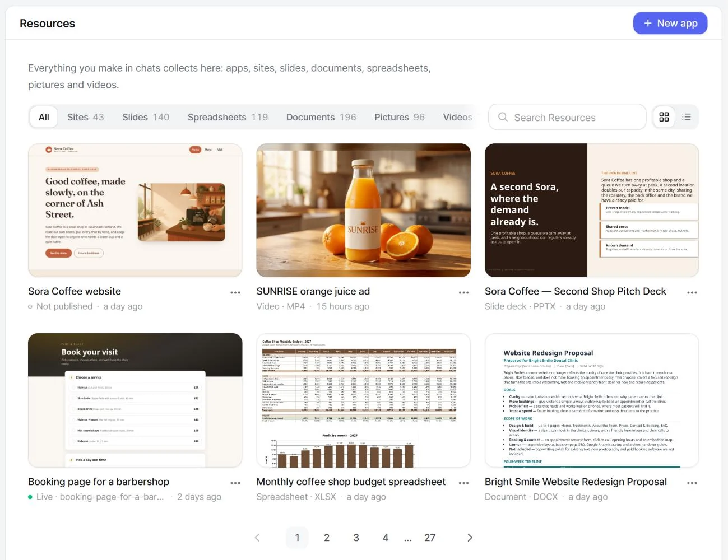Click Sora Coffee — Second Shop Pitch Deck title
728x560 pixels.
tap(576, 291)
